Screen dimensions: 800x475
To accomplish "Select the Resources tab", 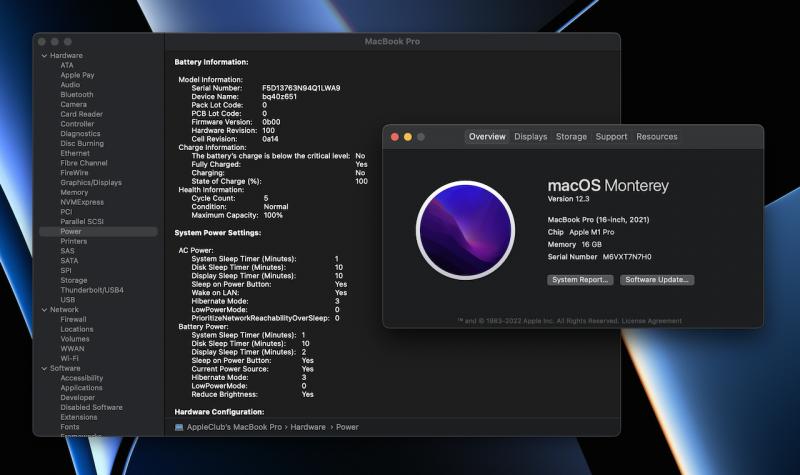I will (x=656, y=137).
